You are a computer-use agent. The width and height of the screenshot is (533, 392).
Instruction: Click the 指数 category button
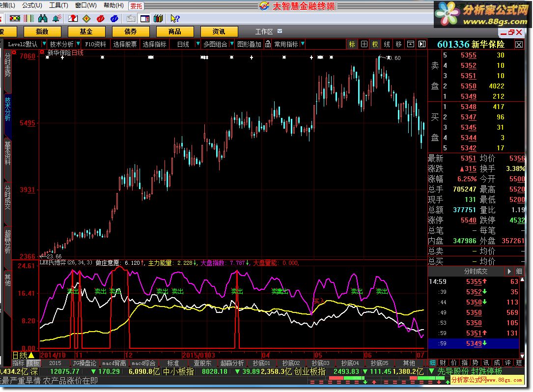[x=42, y=31]
